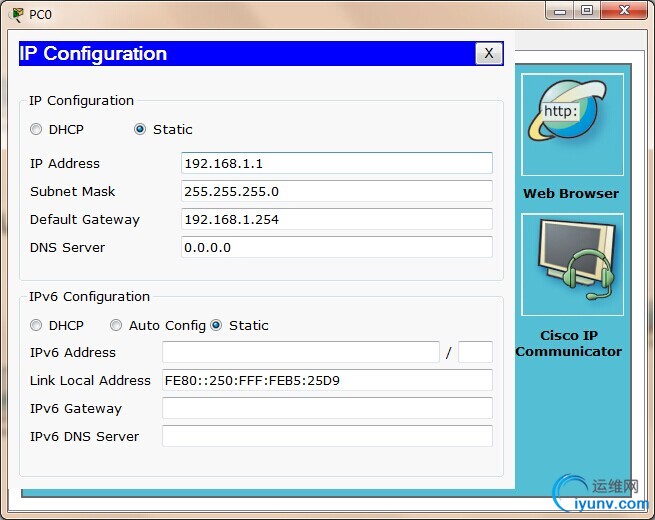
Task: Click the Web Browser label
Action: [571, 193]
